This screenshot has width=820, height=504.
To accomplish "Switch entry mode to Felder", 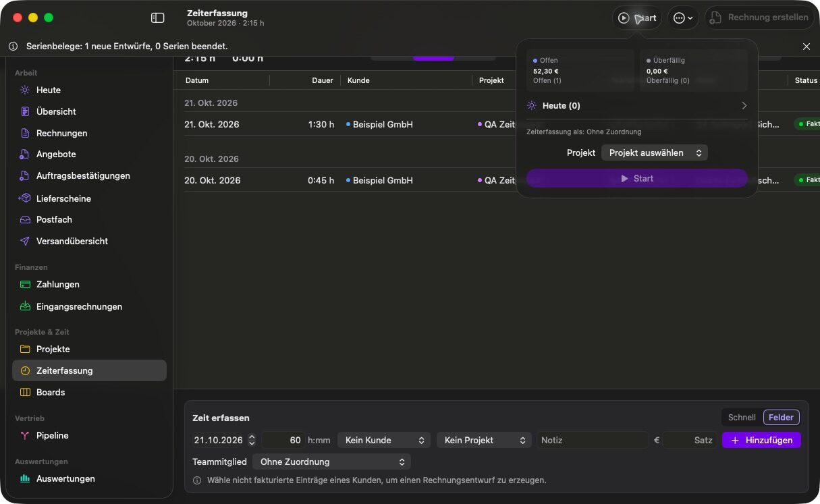I will coord(781,417).
